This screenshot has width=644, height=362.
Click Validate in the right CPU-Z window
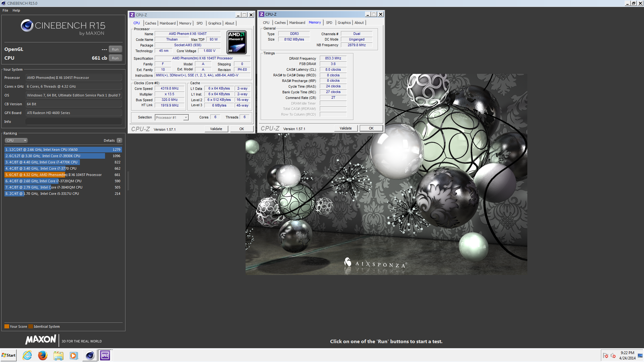click(x=346, y=128)
